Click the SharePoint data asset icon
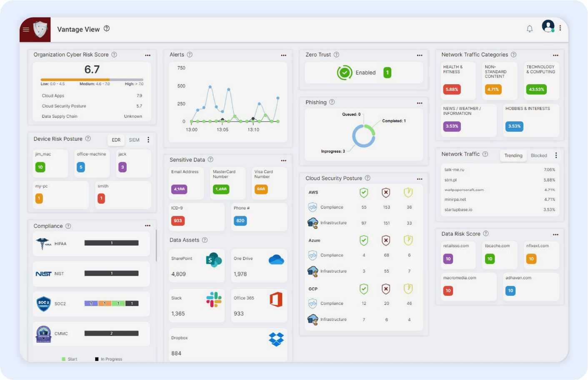This screenshot has height=380, width=588. pos(214,260)
